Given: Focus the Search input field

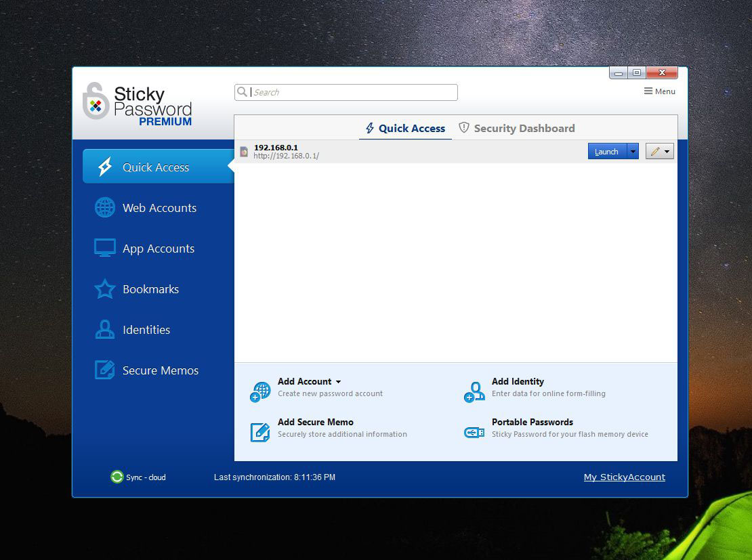Looking at the screenshot, I should (x=346, y=92).
